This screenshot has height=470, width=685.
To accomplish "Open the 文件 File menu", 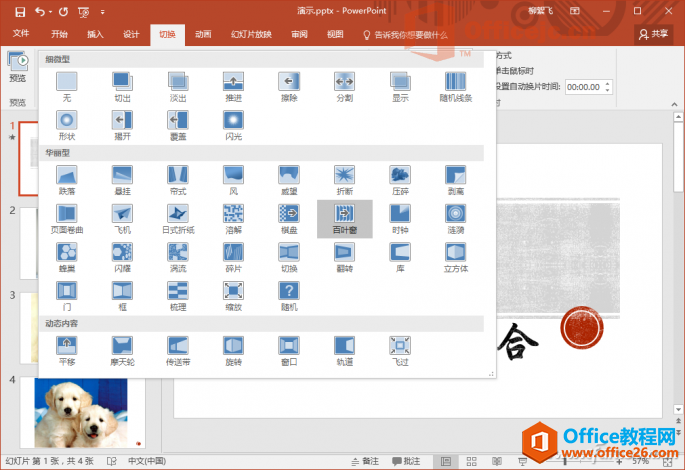I will (21, 34).
